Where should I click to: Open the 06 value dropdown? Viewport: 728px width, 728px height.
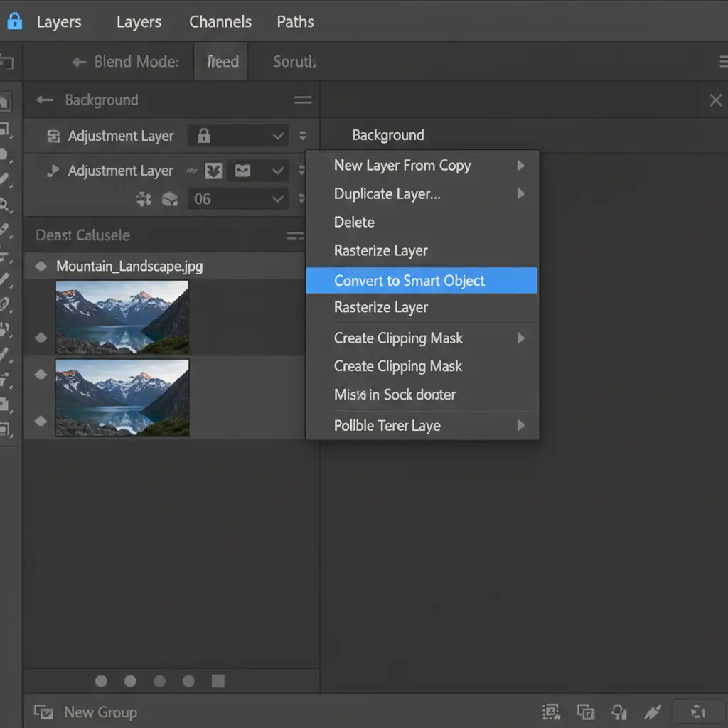coord(278,200)
